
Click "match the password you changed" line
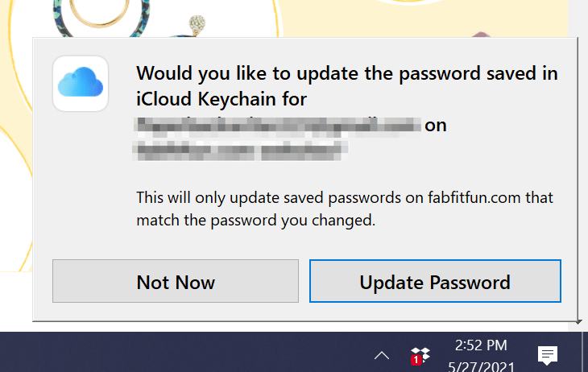pyautogui.click(x=255, y=219)
